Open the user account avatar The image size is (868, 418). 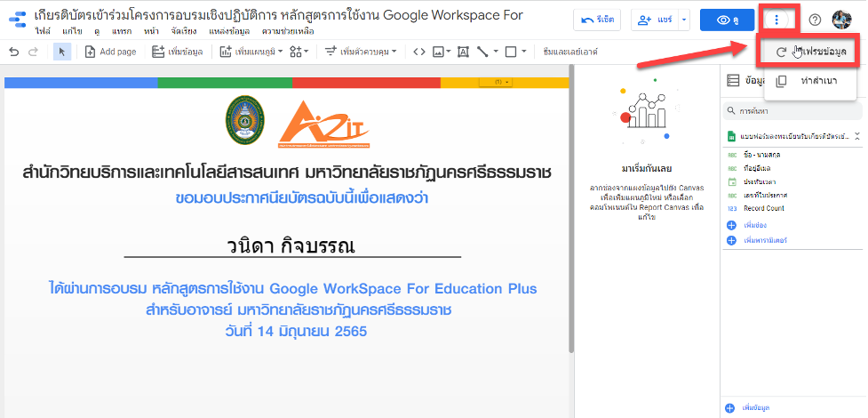tap(841, 20)
